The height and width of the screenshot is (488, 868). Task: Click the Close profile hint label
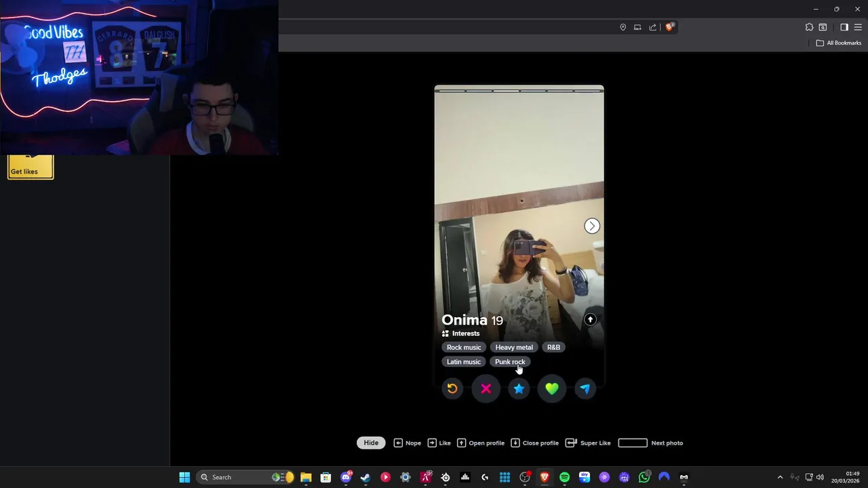click(540, 443)
